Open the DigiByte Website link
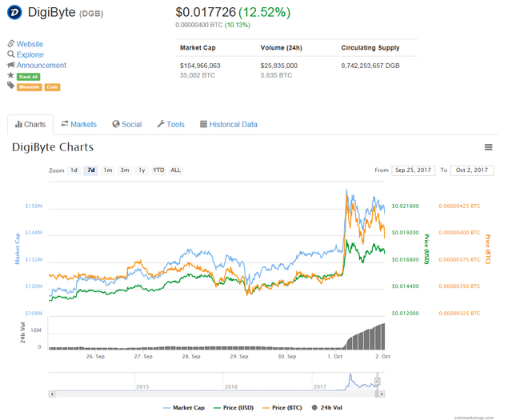The width and height of the screenshot is (512, 420). [30, 44]
